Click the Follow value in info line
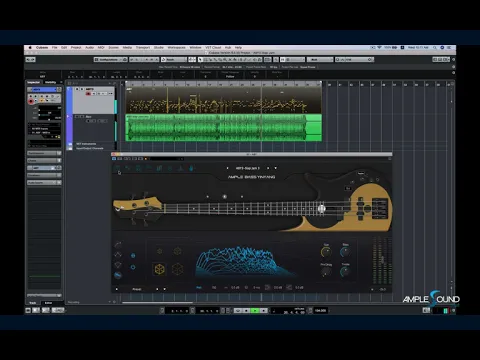This screenshot has width=480, height=360. click(230, 77)
